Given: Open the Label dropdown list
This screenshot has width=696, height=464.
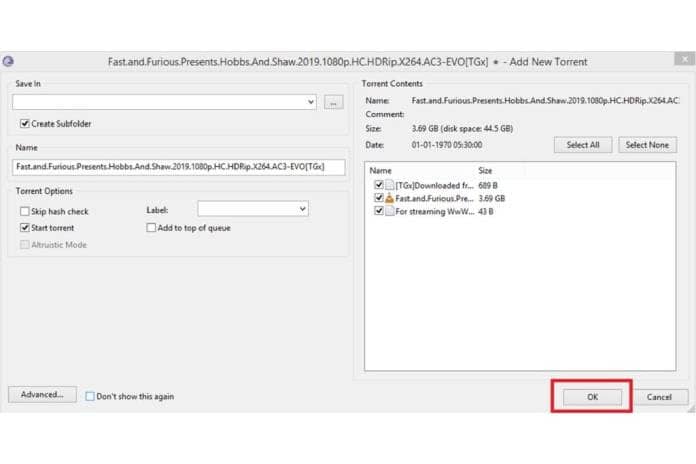Looking at the screenshot, I should pyautogui.click(x=303, y=209).
